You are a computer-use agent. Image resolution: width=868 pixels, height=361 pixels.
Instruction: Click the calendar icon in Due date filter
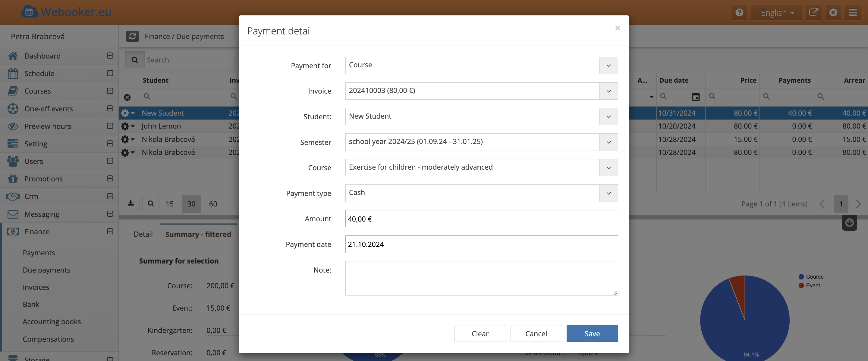click(696, 97)
